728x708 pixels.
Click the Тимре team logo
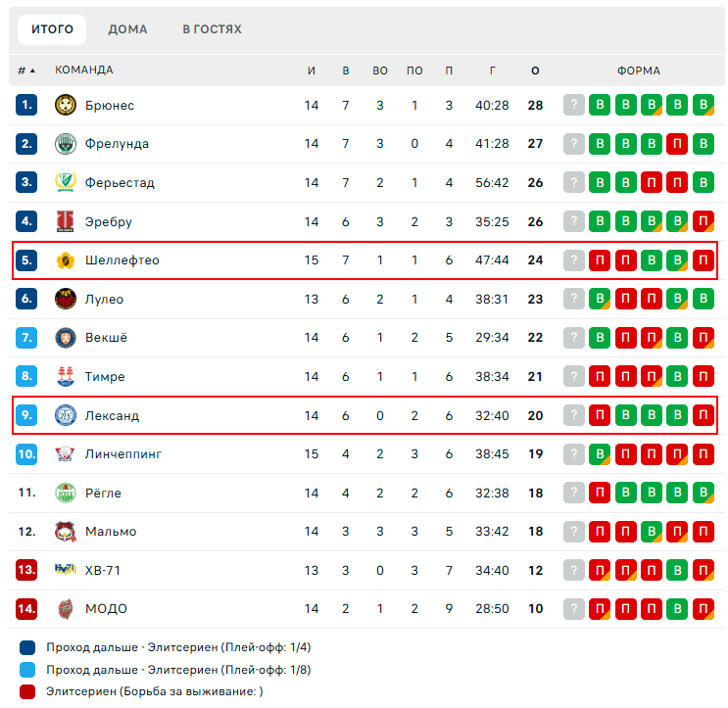tap(66, 376)
